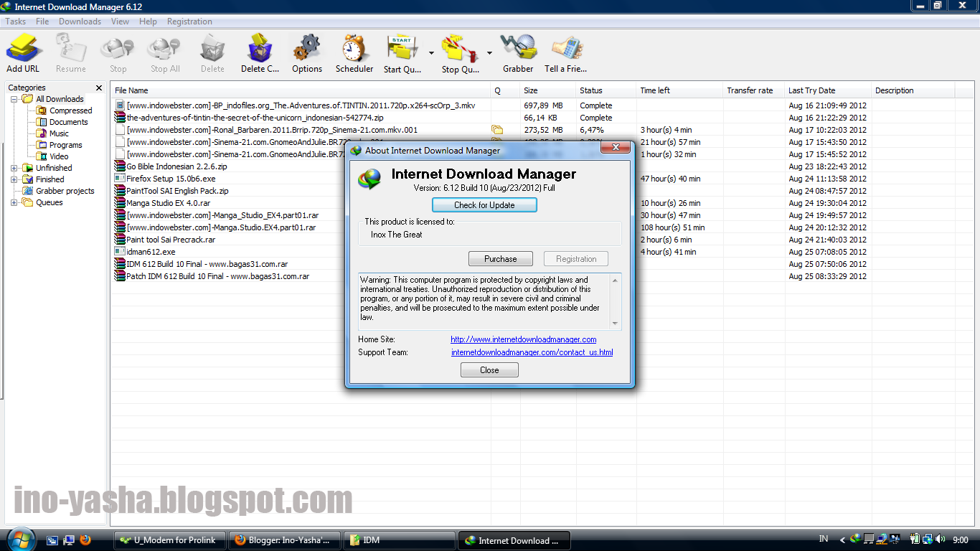
Task: Open the Help menu
Action: point(148,22)
